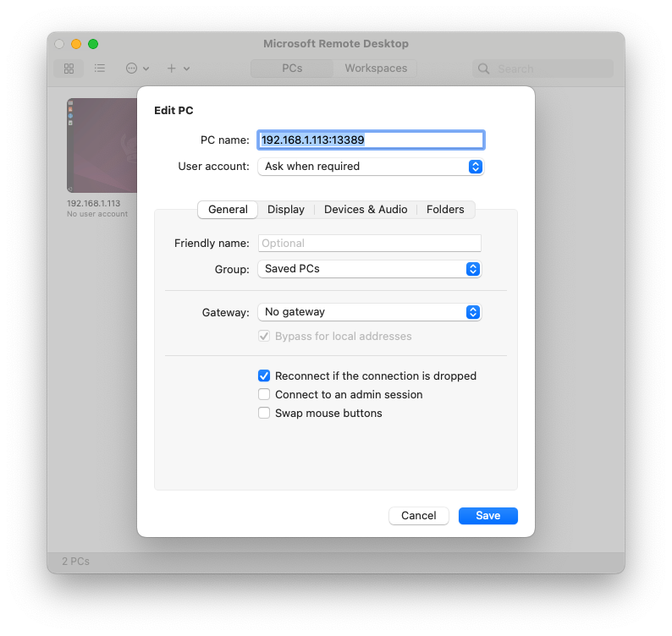This screenshot has height=636, width=672.
Task: Open the Devices & Audio tab
Action: click(x=366, y=210)
